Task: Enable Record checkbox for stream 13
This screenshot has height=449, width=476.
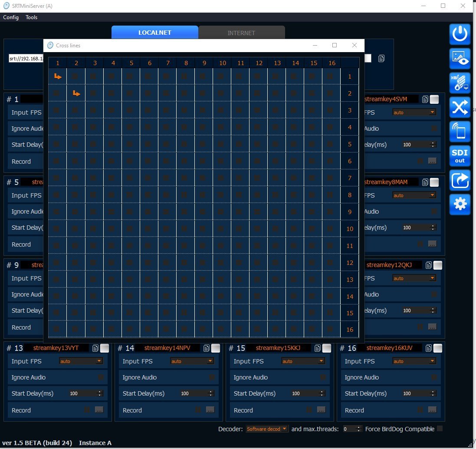Action: coord(87,410)
